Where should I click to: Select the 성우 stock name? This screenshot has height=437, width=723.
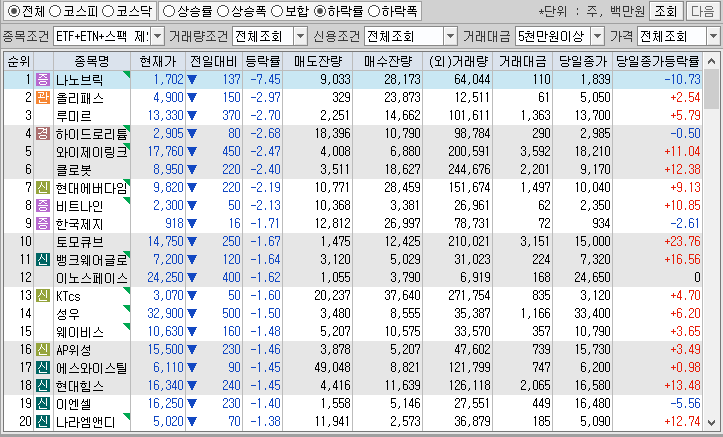pos(67,313)
